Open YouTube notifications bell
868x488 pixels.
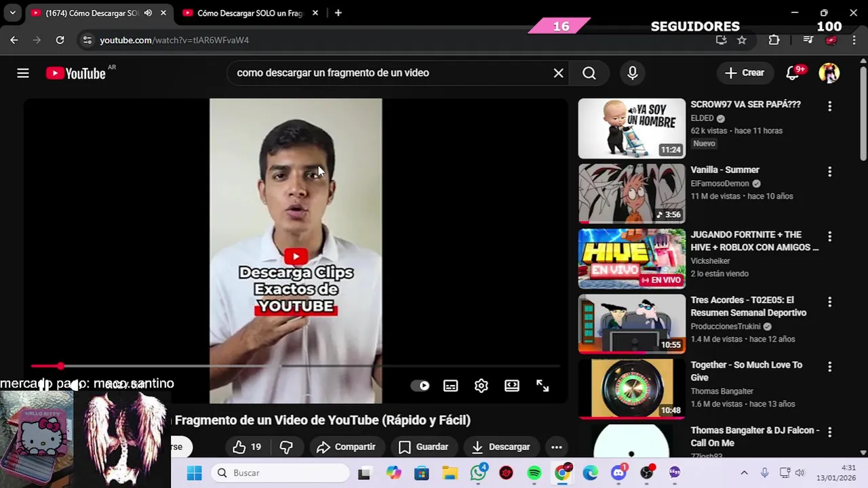793,73
